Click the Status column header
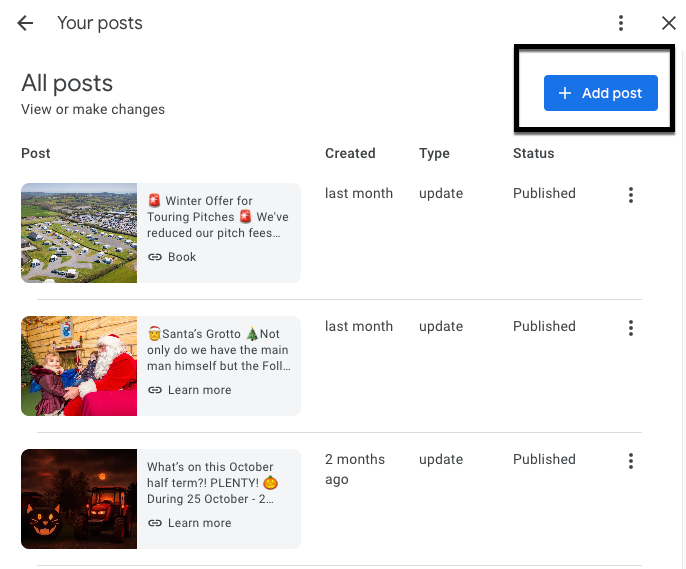 point(533,154)
